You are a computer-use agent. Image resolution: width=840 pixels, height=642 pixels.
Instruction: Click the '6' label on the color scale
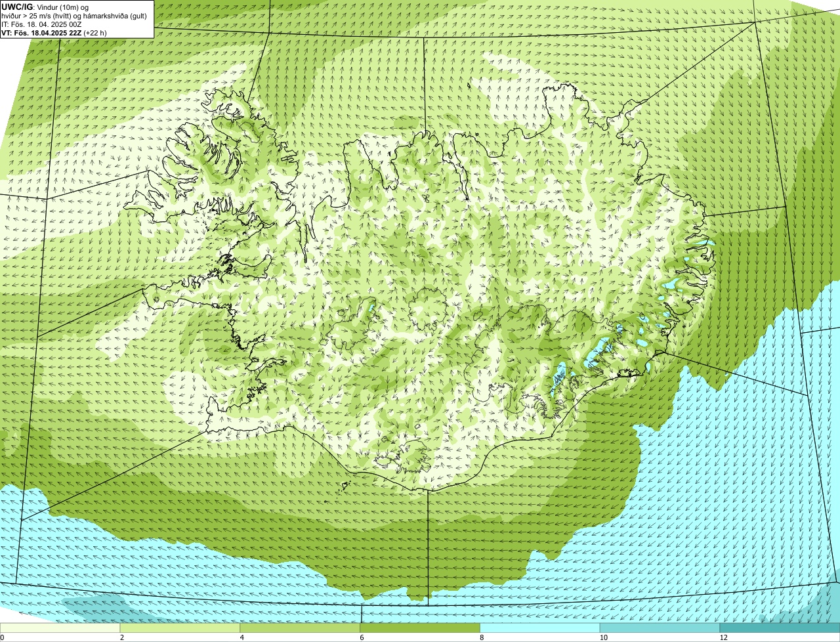pos(362,637)
